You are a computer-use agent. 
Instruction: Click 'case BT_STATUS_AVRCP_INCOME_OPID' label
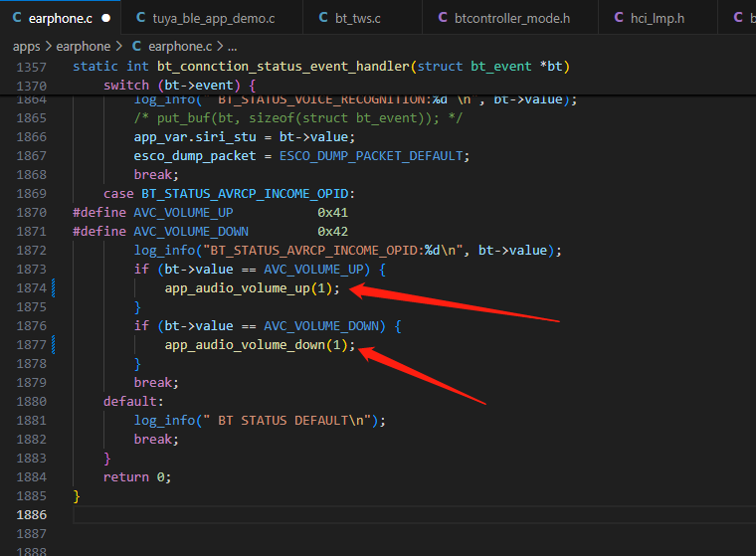point(229,194)
